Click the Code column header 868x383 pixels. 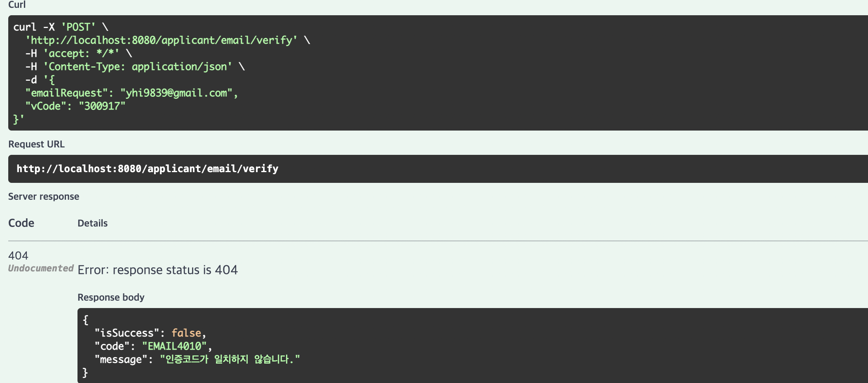(21, 223)
